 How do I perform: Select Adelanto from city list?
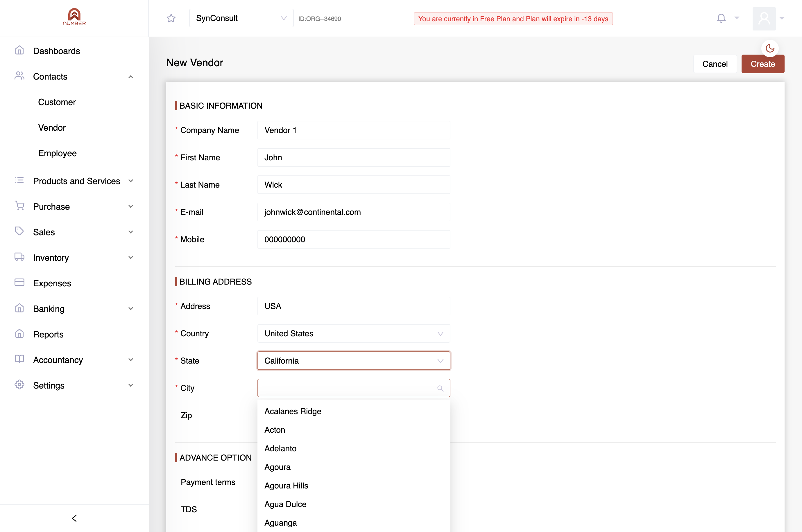(x=354, y=449)
